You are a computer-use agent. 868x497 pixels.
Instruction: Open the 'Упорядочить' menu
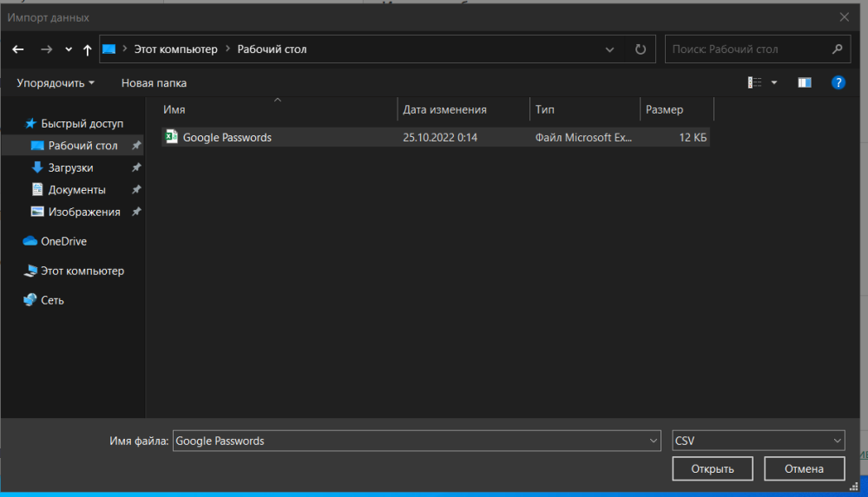click(56, 83)
